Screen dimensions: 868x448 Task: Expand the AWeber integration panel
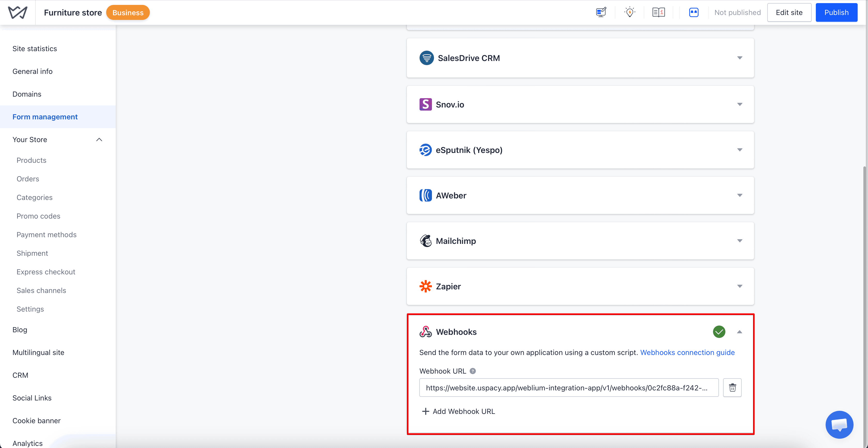tap(740, 196)
